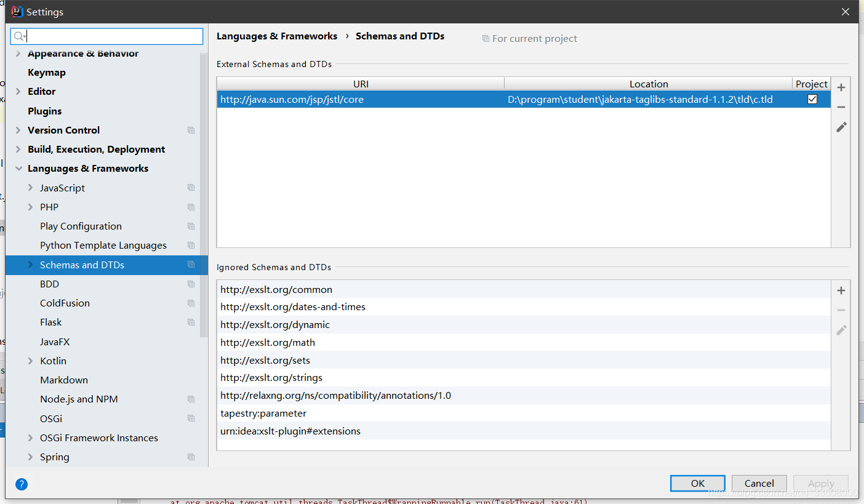Viewport: 864px width, 504px height.
Task: Click Languages & Frameworks breadcrumb
Action: (x=277, y=36)
